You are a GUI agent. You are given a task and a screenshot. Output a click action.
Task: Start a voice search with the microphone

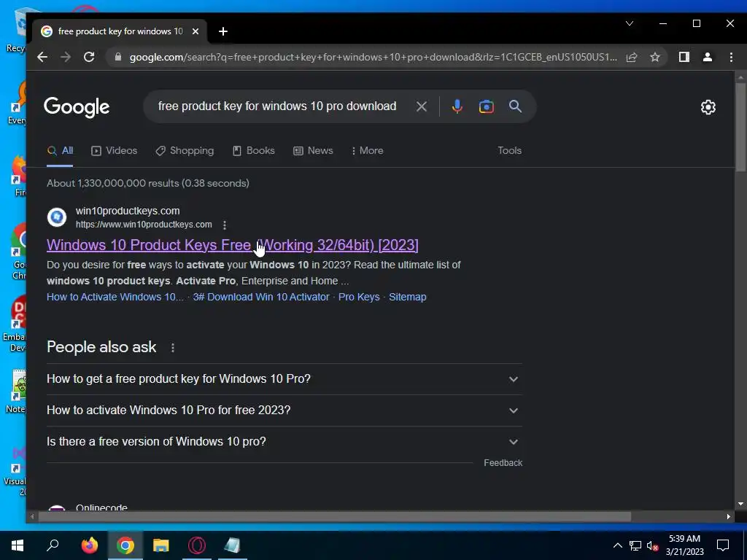(457, 106)
